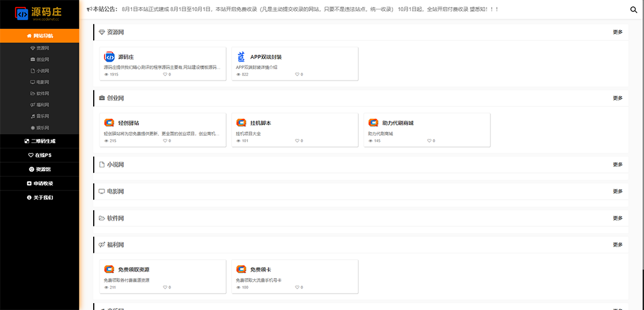Viewport: 644px width, 310px height.
Task: Click 更多 link for 软件网 section
Action: tap(618, 218)
